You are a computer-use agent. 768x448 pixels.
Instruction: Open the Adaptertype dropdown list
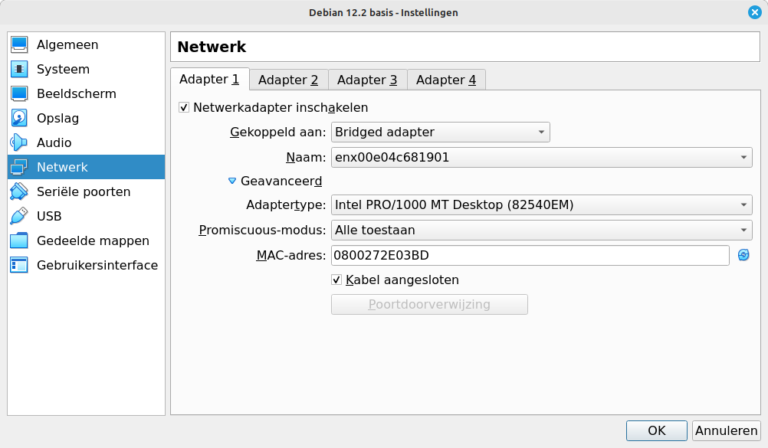(541, 206)
